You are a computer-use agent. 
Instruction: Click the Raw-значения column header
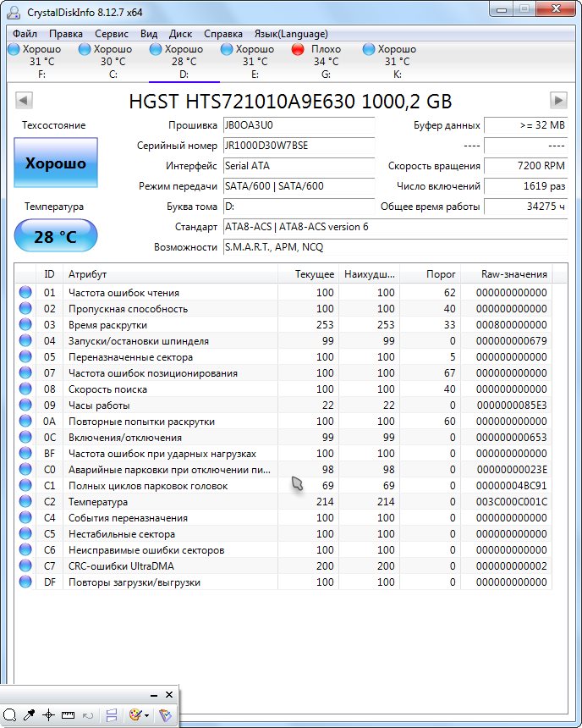pyautogui.click(x=513, y=274)
